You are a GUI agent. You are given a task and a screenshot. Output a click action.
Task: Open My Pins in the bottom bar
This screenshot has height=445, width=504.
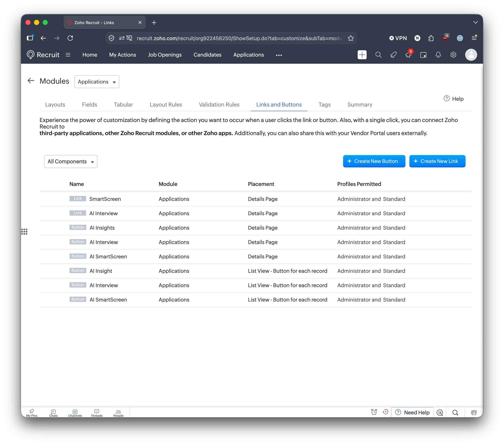coord(32,413)
